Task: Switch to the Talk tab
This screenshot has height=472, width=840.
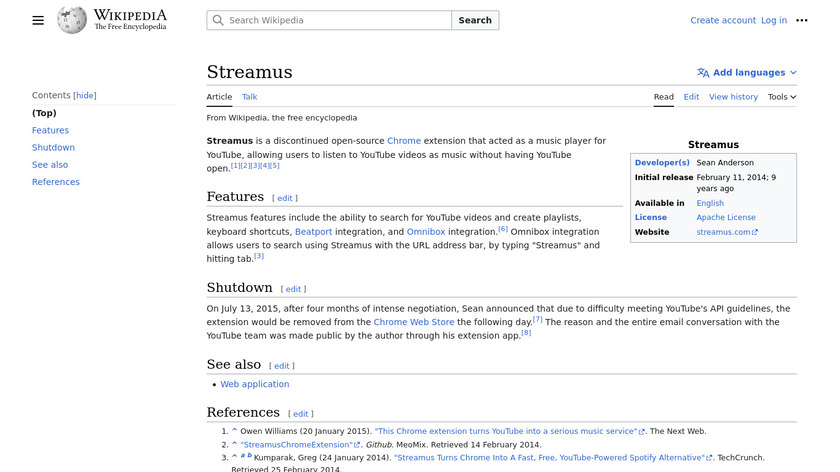Action: pyautogui.click(x=249, y=97)
